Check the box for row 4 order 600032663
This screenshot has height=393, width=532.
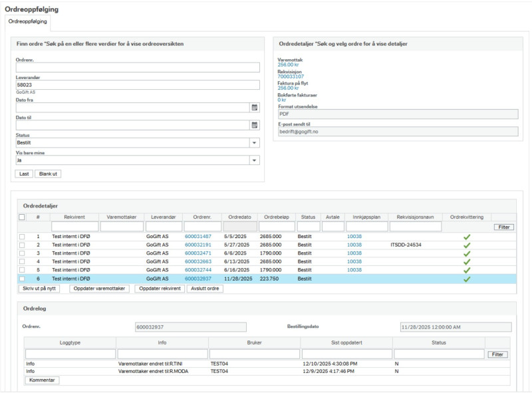pyautogui.click(x=22, y=261)
